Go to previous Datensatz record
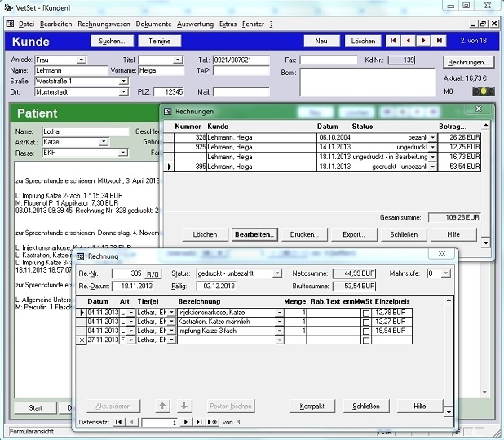 [132, 422]
